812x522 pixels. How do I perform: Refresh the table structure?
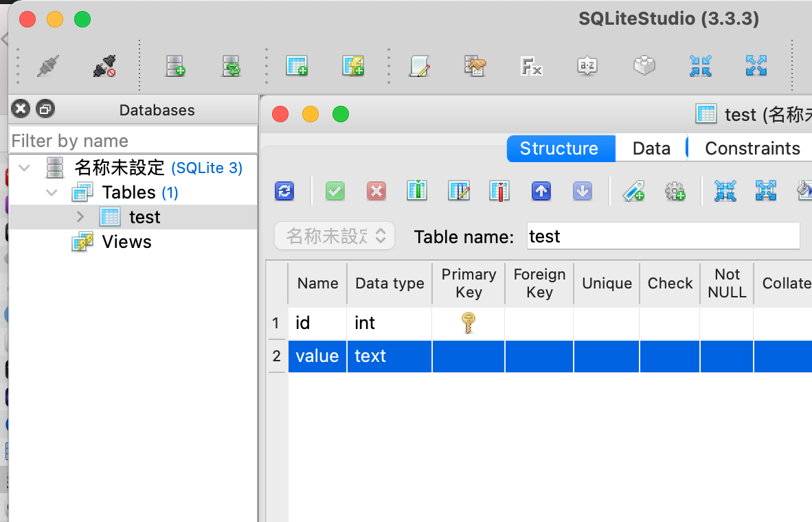point(284,191)
